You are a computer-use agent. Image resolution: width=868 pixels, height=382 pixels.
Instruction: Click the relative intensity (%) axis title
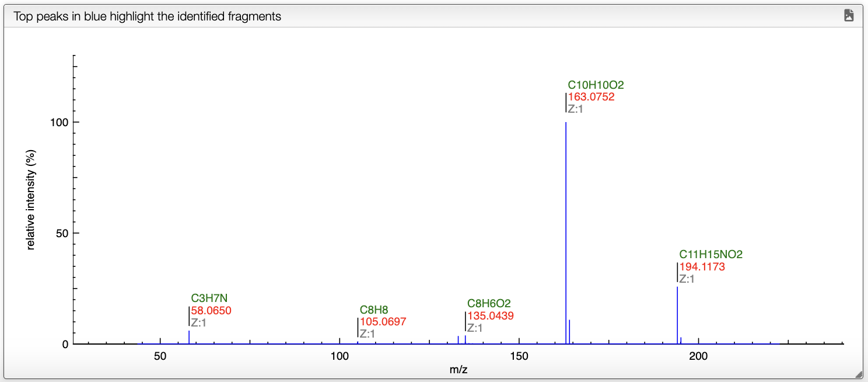pyautogui.click(x=31, y=199)
